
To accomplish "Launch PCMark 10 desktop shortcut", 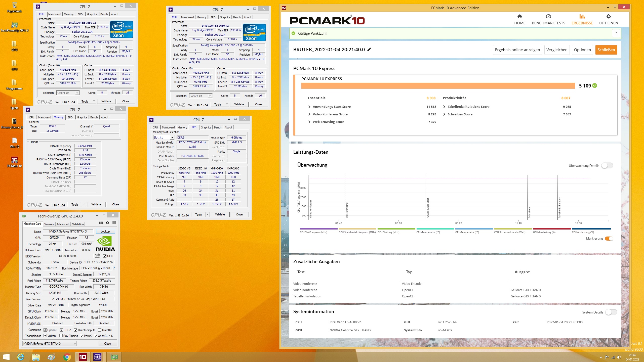I will (14, 162).
